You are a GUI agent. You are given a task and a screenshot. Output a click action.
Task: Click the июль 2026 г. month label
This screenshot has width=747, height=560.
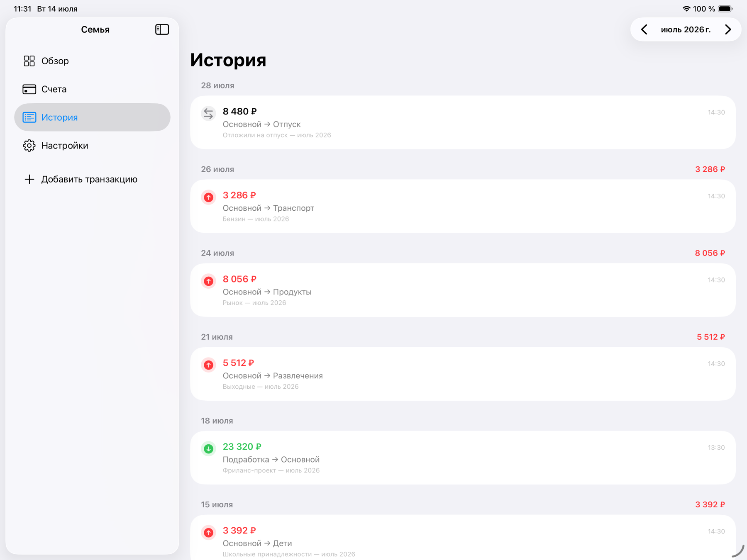click(686, 29)
